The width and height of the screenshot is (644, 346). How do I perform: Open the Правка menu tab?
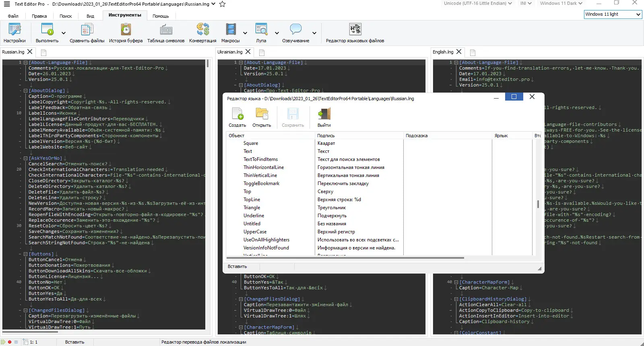pos(39,16)
